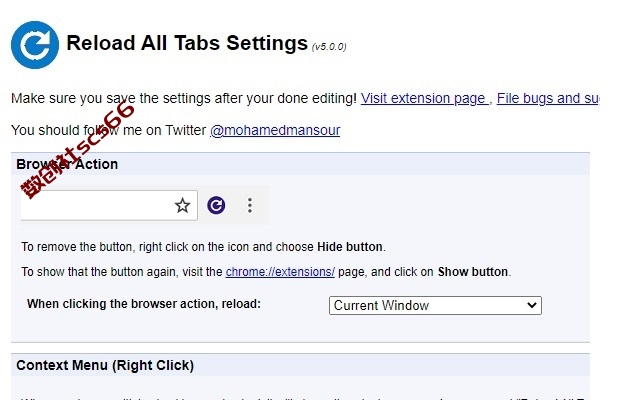Screen dimensions: 640x400
Task: Click the purple reload extension toolbar icon
Action: click(216, 205)
